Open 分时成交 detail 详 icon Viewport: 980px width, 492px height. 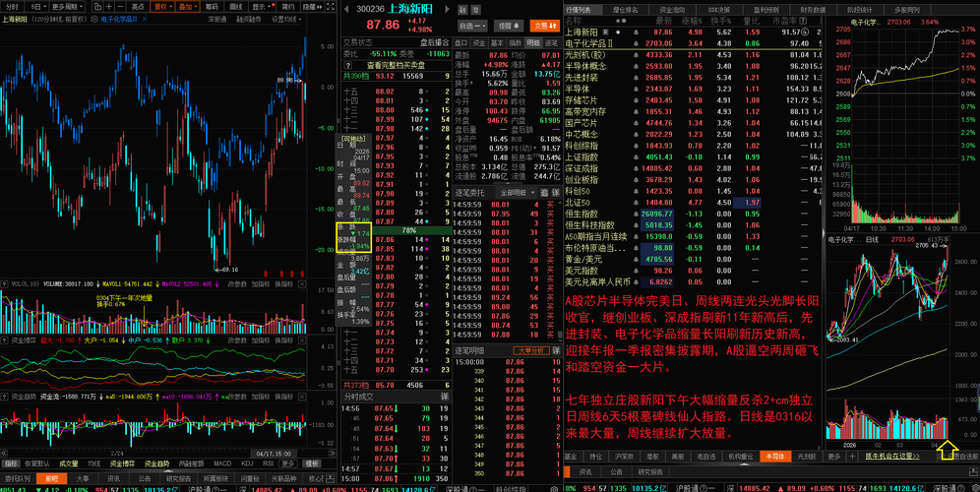pos(445,397)
